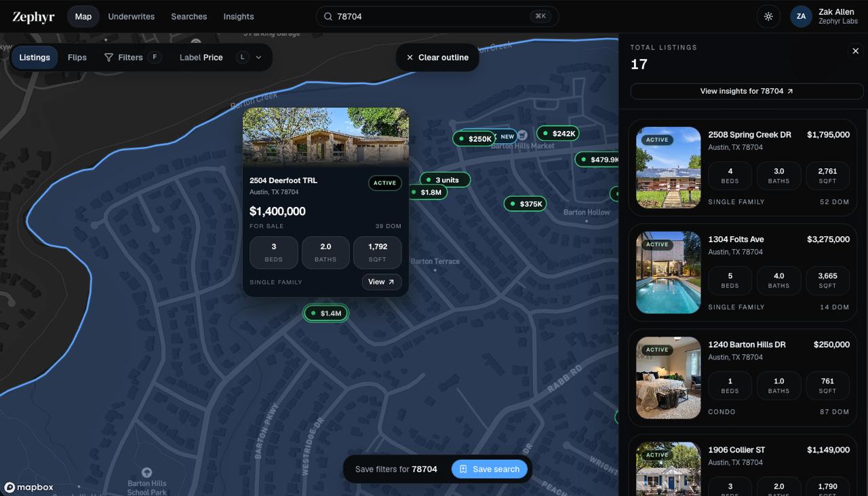Select the $250K map marker
This screenshot has height=496, width=868.
point(475,139)
